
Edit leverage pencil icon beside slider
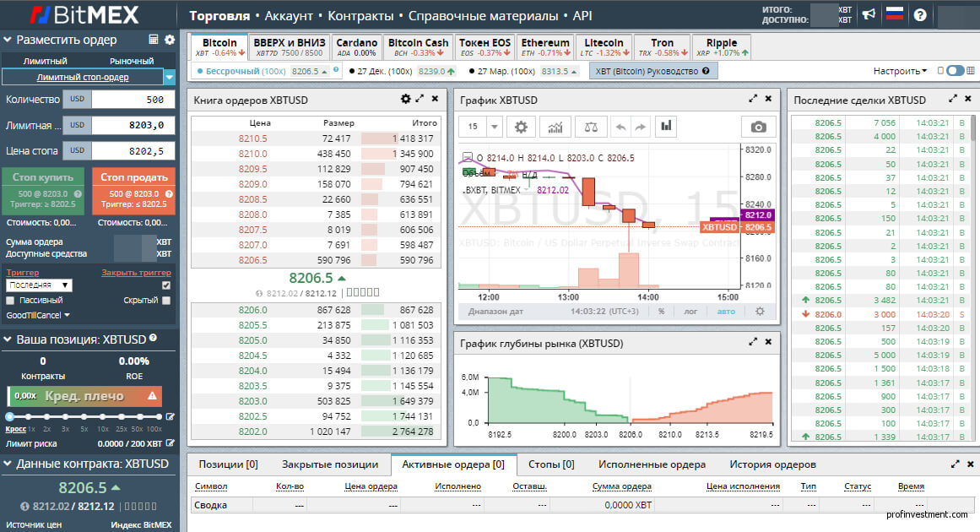170,416
